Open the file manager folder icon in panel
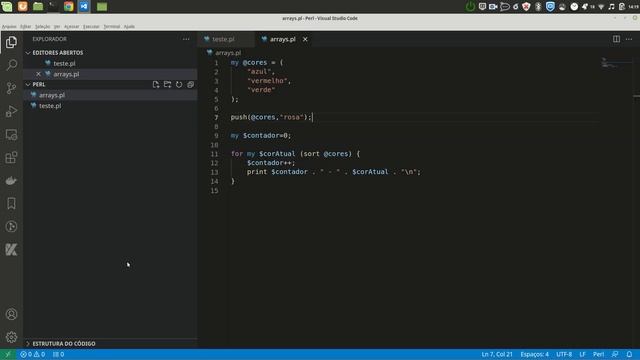The image size is (640, 360). coord(38,6)
